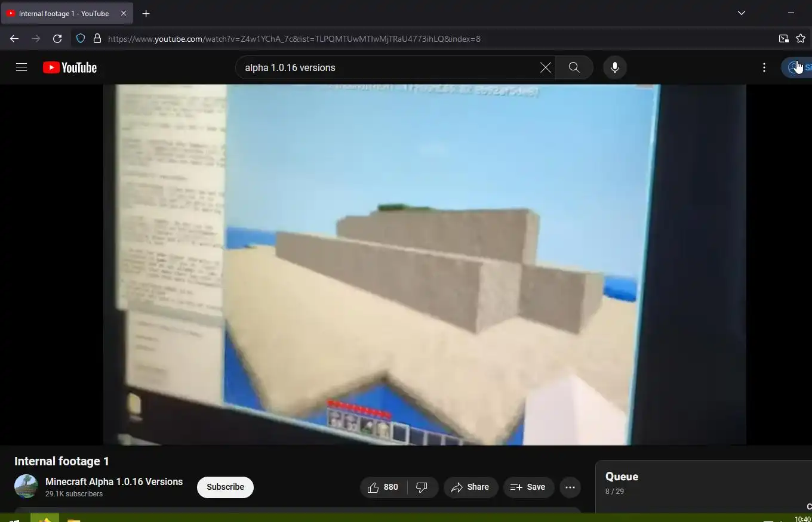
Task: View site security padlock info
Action: click(x=97, y=39)
